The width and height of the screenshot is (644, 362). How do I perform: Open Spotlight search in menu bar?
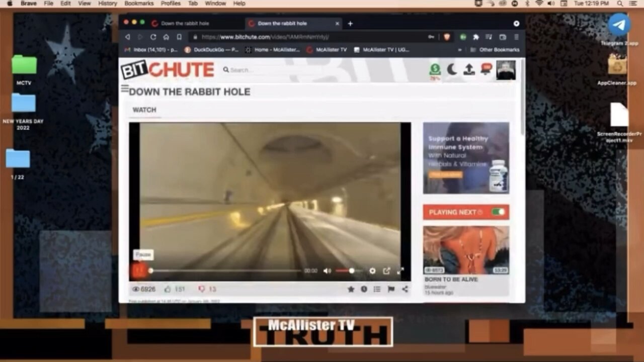(x=620, y=4)
